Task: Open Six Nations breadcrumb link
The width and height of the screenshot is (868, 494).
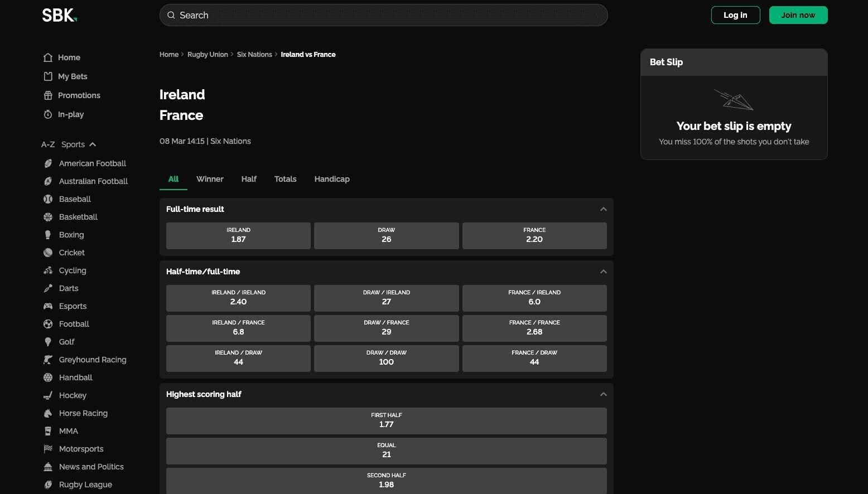Action: point(254,55)
